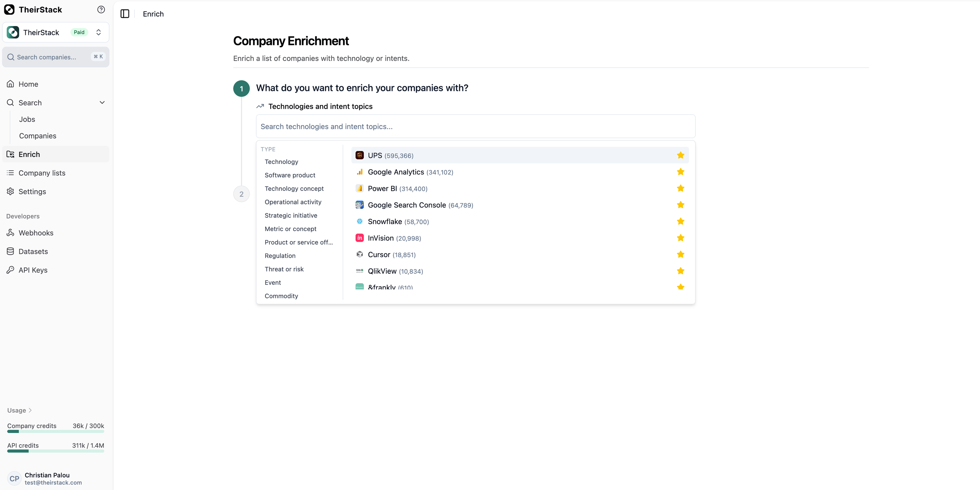This screenshot has height=490, width=980.
Task: Toggle favorite star for Cursor
Action: (680, 254)
